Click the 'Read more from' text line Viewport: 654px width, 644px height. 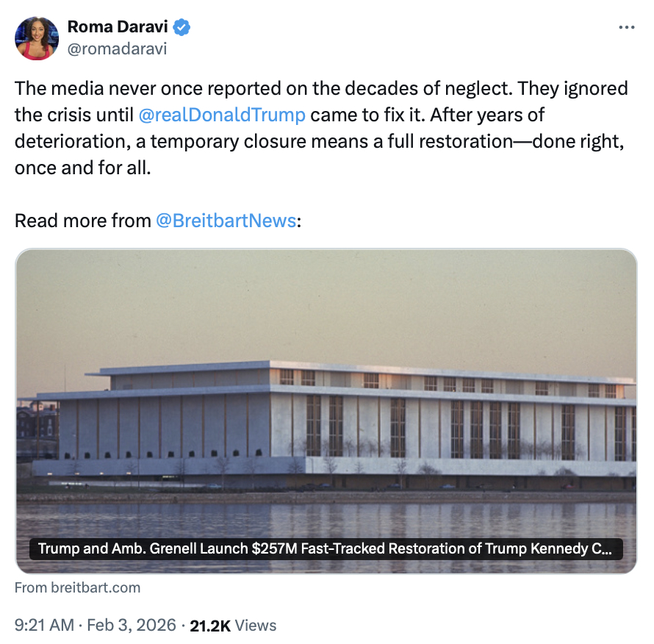click(x=82, y=221)
